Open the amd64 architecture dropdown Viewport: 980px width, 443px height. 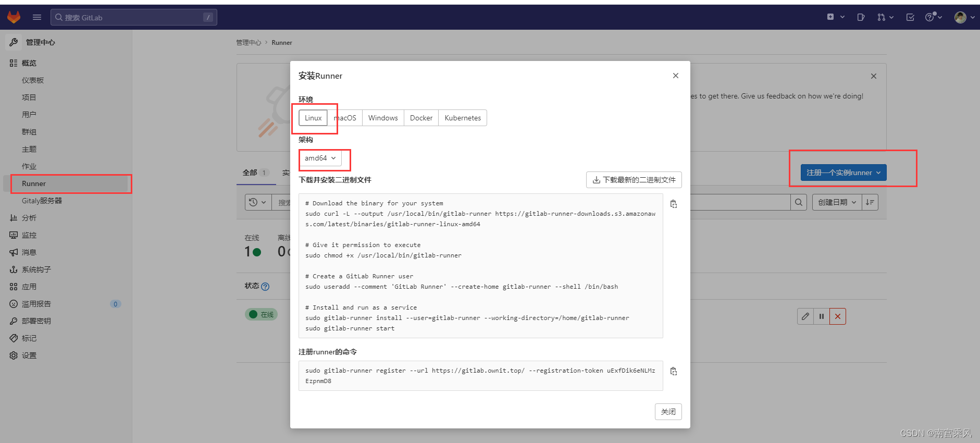[320, 158]
